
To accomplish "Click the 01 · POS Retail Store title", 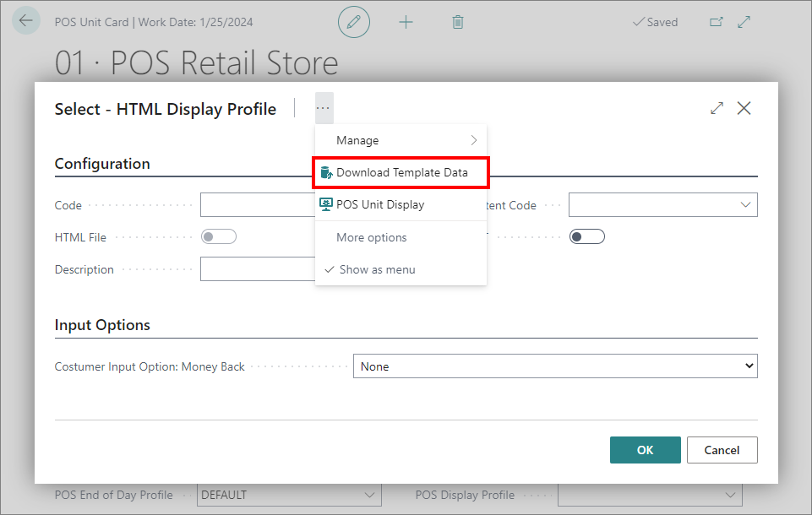I will point(196,63).
